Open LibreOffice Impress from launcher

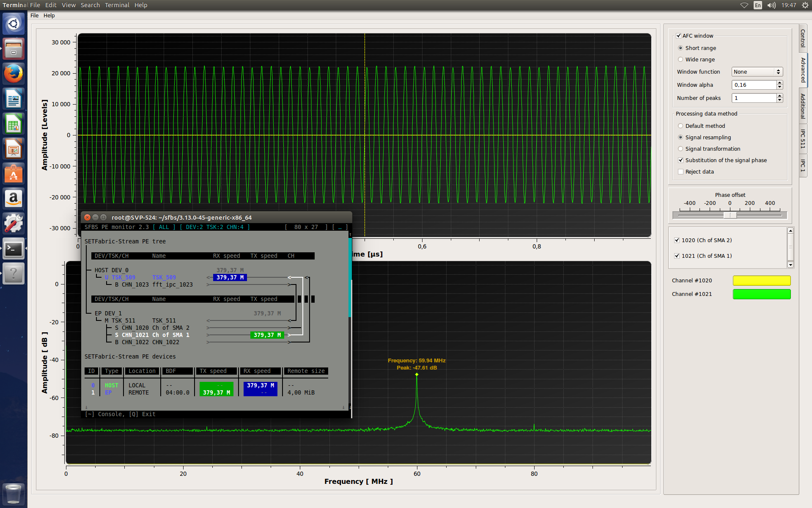click(x=14, y=149)
